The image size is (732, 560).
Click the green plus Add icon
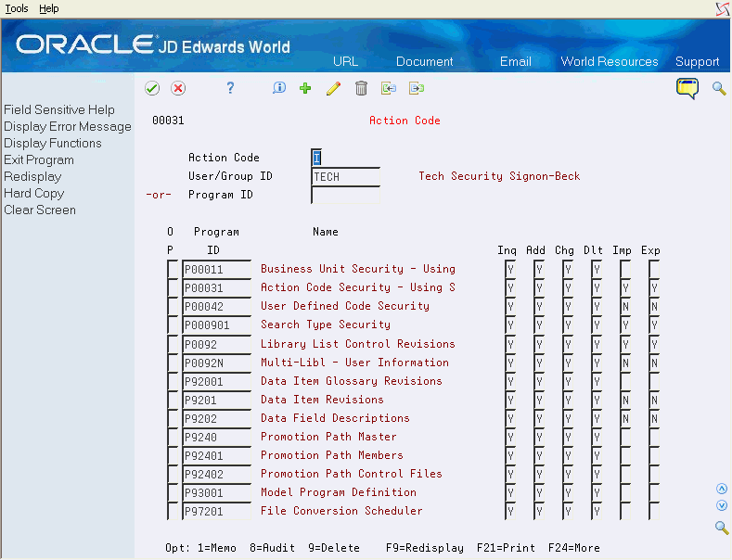[x=305, y=88]
